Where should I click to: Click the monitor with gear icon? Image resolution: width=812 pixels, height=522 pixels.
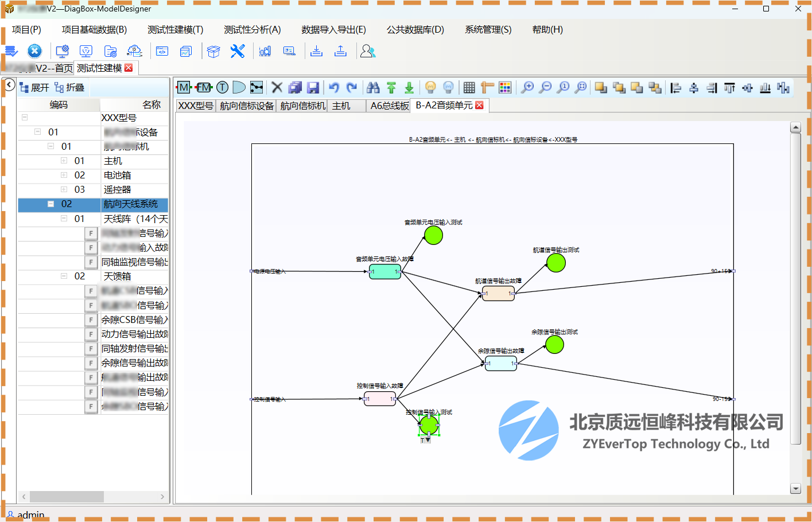pyautogui.click(x=63, y=51)
